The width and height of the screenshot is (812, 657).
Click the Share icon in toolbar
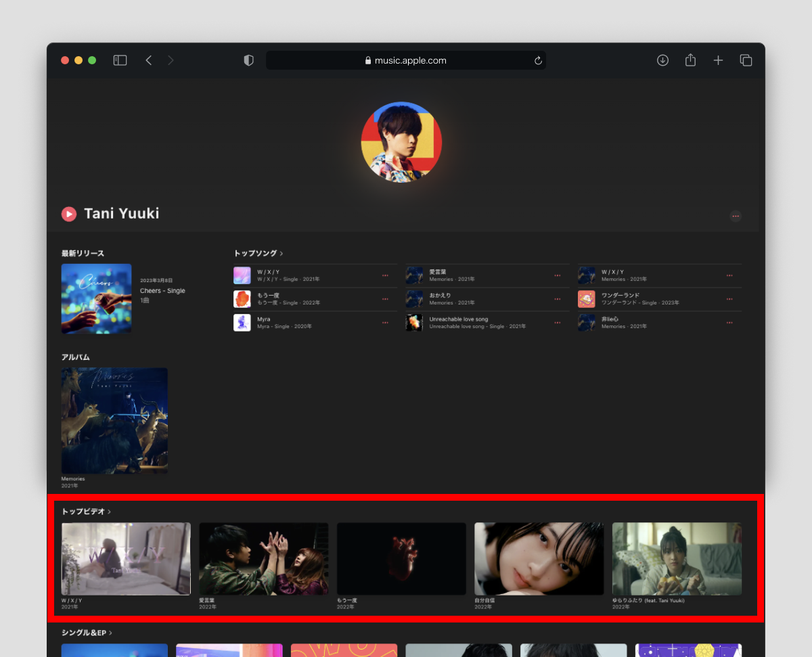[690, 60]
